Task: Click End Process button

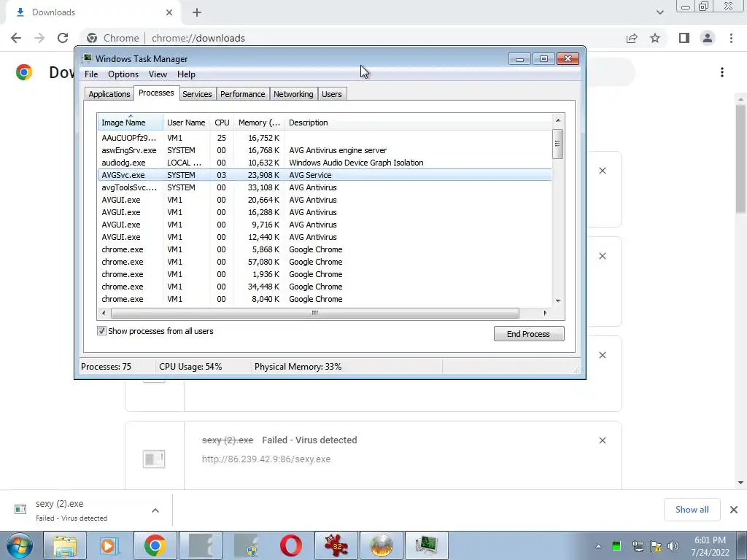Action: click(529, 334)
